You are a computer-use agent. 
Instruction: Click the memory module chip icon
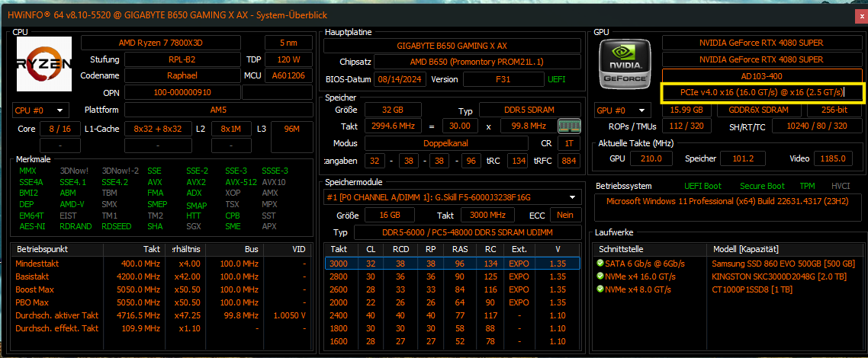[x=569, y=126]
